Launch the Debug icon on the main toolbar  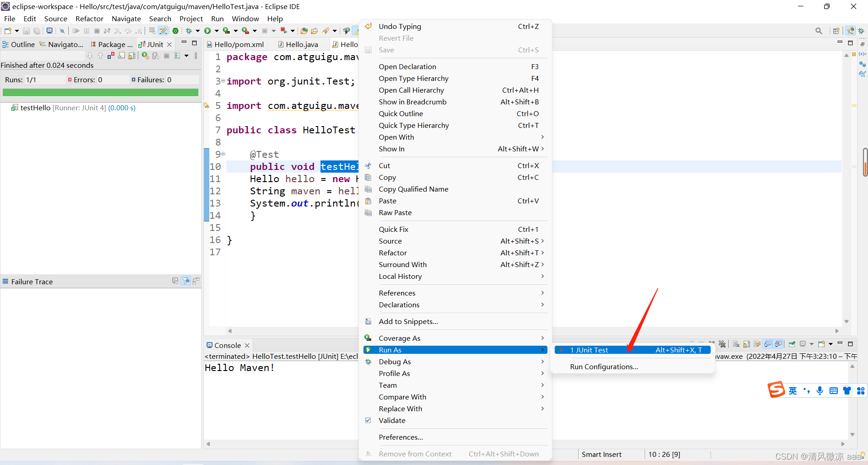coord(189,30)
